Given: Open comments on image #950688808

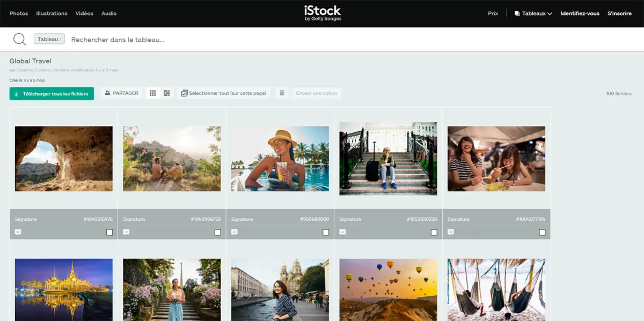Looking at the screenshot, I should 235,232.
